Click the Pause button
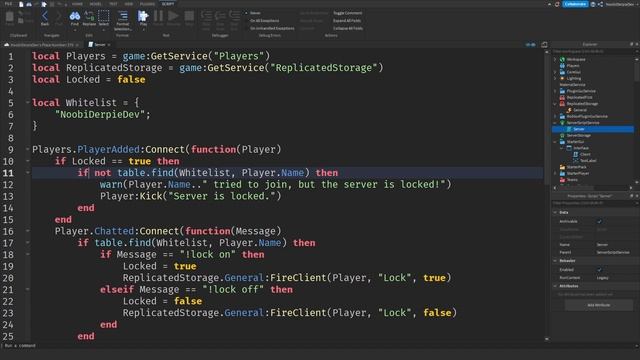This screenshot has height=360, width=640. tap(158, 16)
